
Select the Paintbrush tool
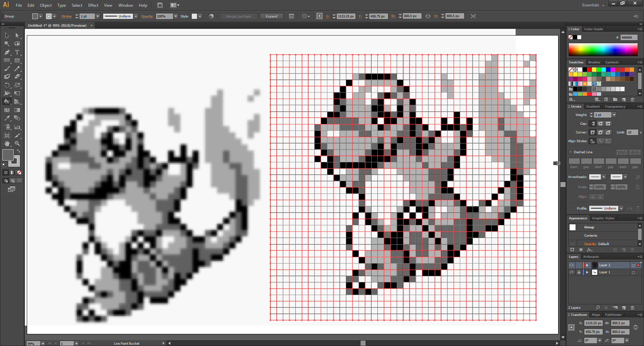tap(7, 68)
